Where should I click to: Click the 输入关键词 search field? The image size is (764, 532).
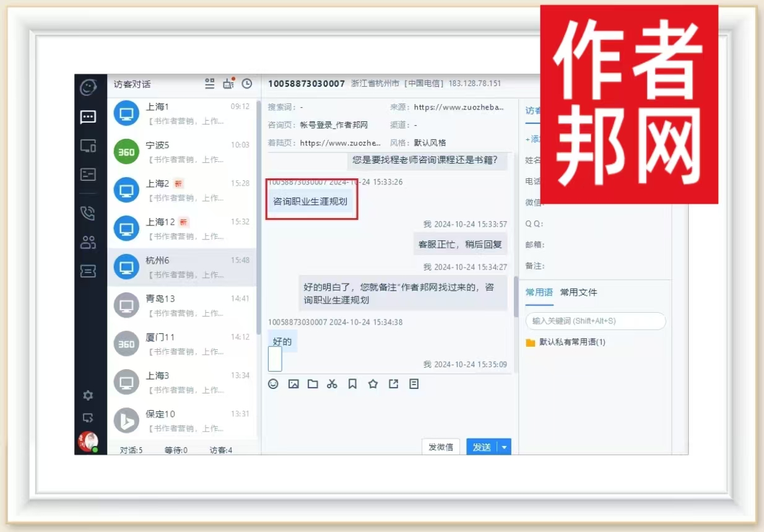click(x=595, y=321)
